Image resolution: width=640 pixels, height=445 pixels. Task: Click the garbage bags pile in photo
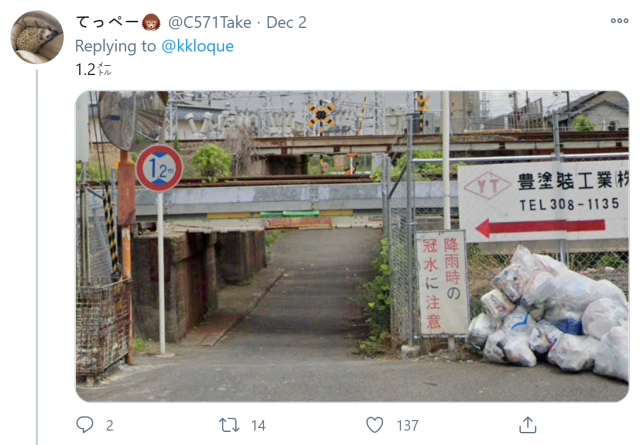pos(548,313)
